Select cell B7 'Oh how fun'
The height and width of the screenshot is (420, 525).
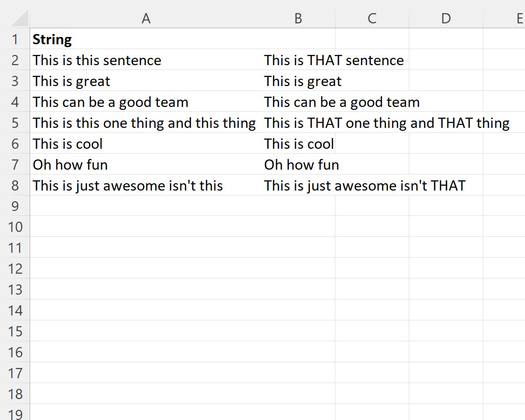pos(298,164)
